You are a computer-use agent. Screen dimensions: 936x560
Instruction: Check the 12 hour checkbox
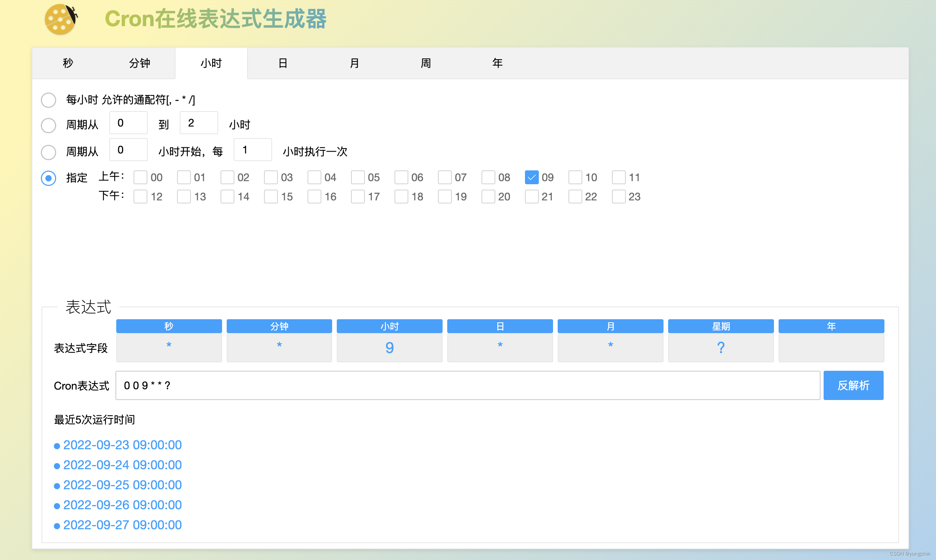click(x=140, y=197)
